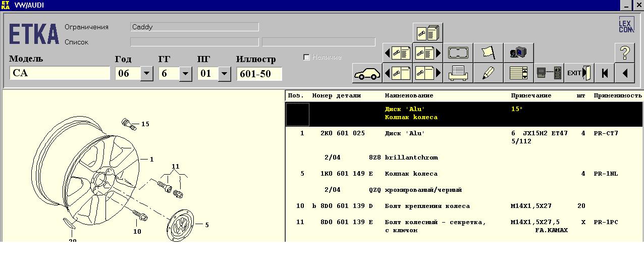Click the ETKA logo

[34, 34]
